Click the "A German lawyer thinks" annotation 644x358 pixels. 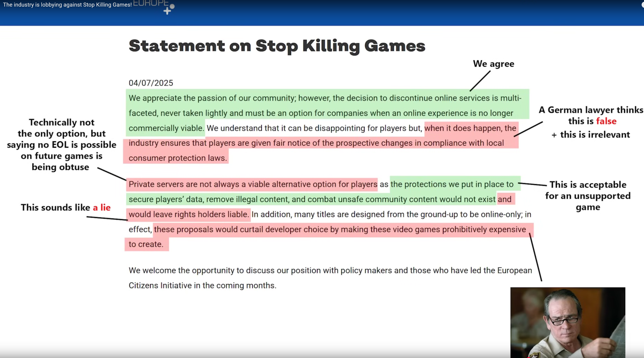pos(591,110)
